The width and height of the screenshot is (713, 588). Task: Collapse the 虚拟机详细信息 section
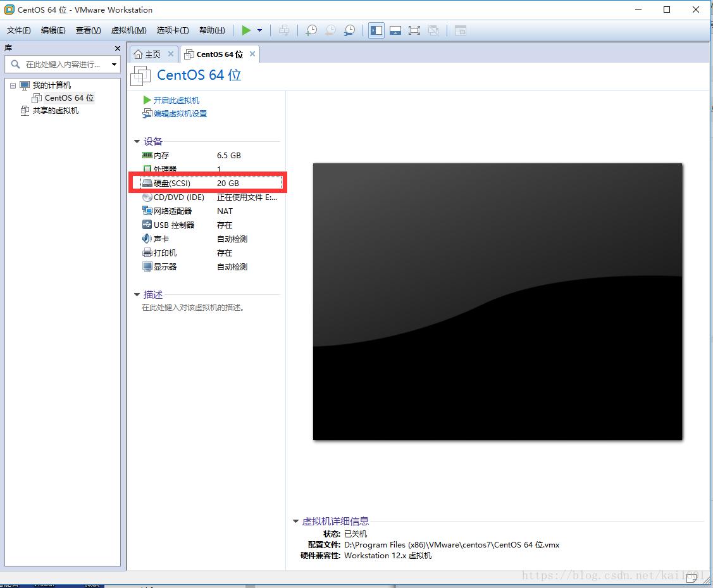[295, 521]
